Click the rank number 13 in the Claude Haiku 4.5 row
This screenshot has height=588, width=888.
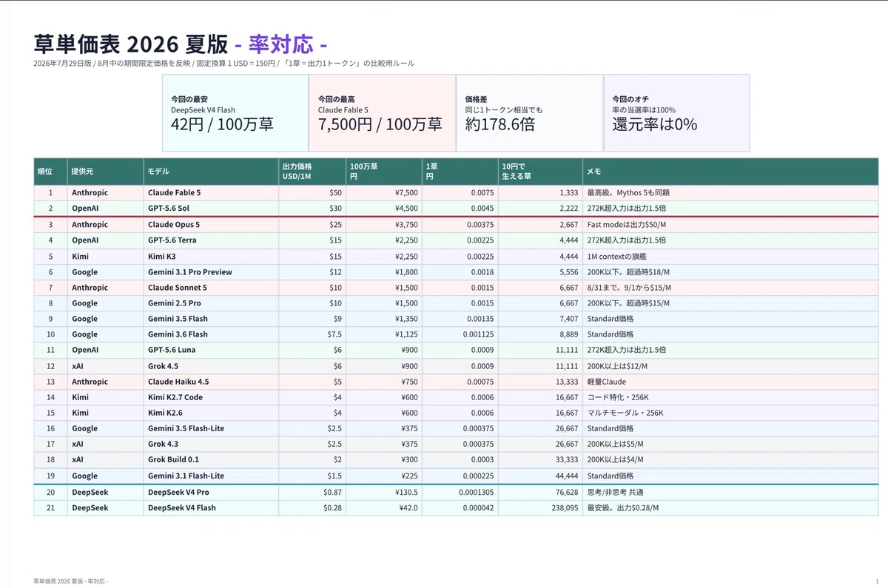(50, 381)
